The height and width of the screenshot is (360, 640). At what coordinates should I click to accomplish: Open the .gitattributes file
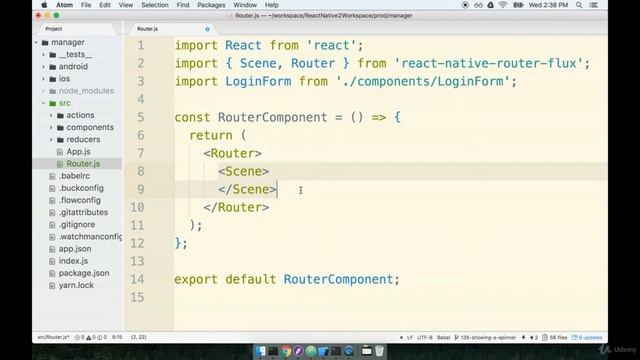[83, 212]
